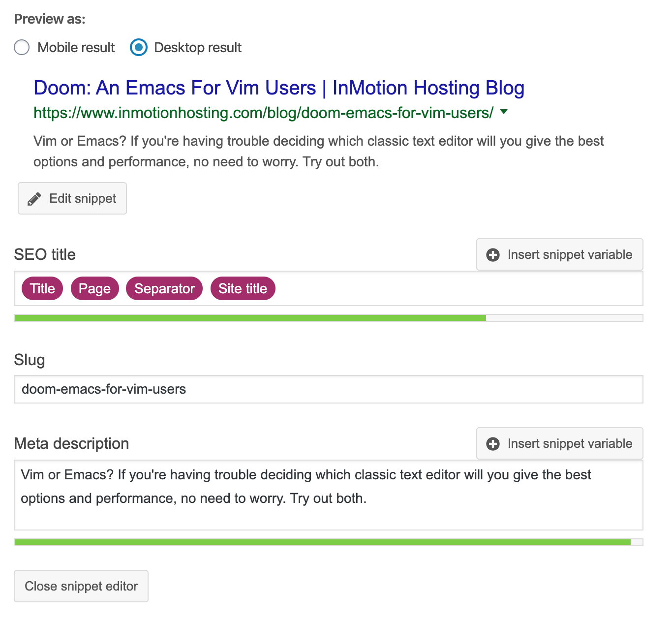
Task: Select the Separator variable tag
Action: [x=164, y=289]
